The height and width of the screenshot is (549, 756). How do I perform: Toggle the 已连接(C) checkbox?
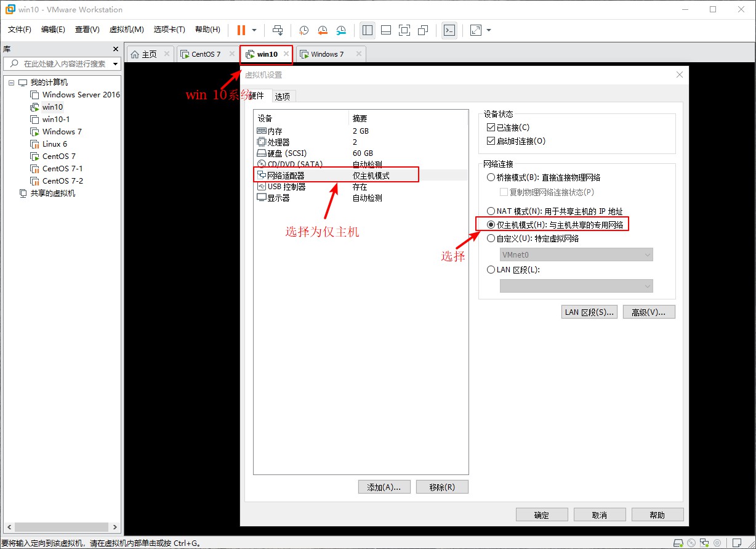(491, 128)
